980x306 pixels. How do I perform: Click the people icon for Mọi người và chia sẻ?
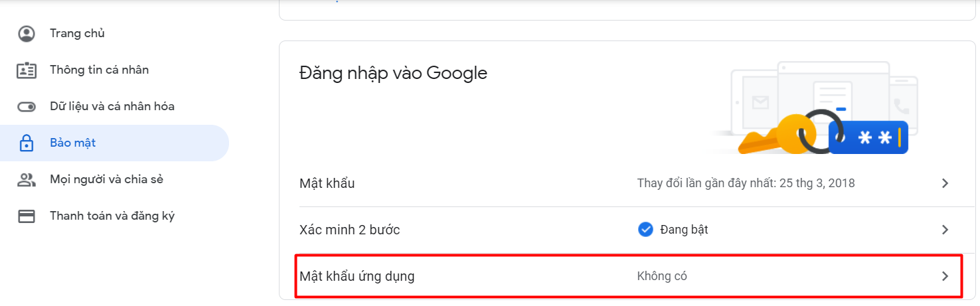(x=27, y=180)
